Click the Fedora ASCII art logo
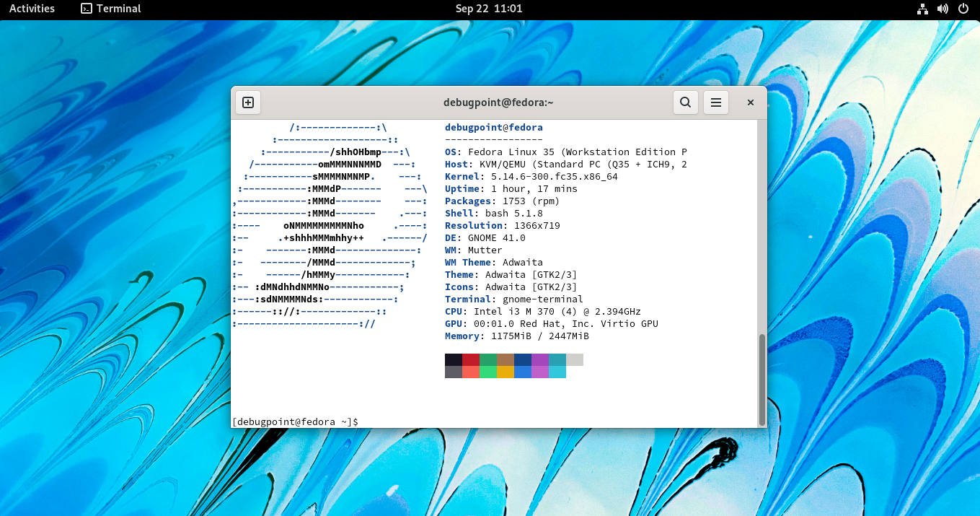This screenshot has height=516, width=980. [x=330, y=226]
